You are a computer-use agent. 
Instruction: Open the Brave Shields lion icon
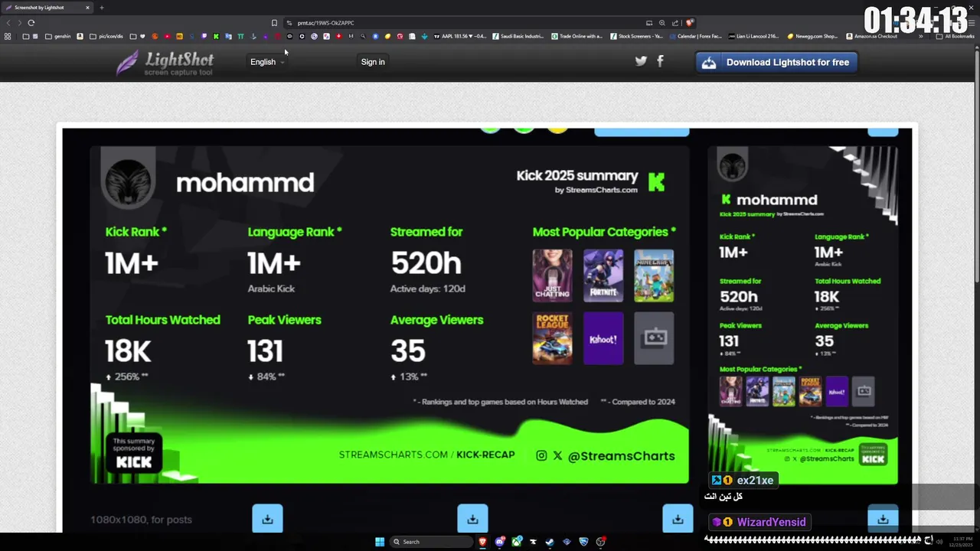point(689,23)
